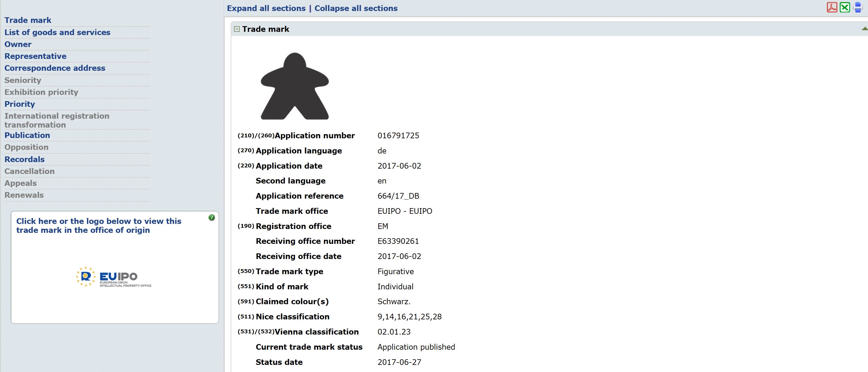Navigate to the Representative section
The height and width of the screenshot is (372, 868).
[35, 56]
